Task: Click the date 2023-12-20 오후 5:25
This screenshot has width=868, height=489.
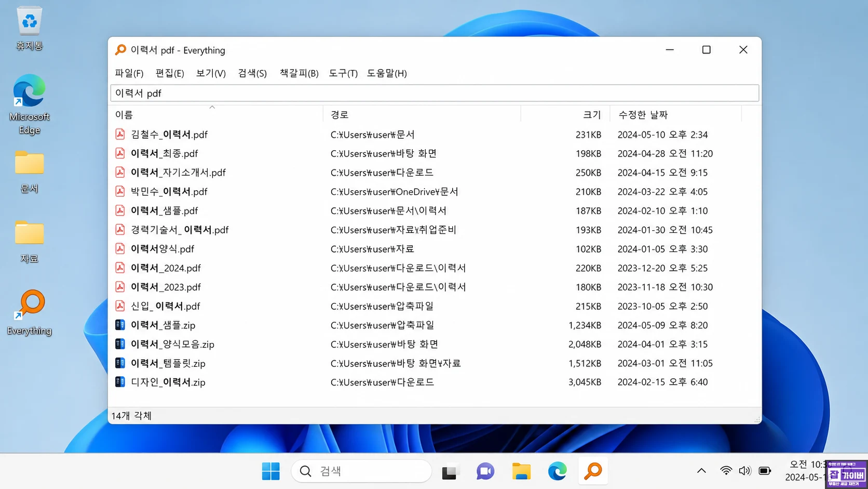Action: 662,268
